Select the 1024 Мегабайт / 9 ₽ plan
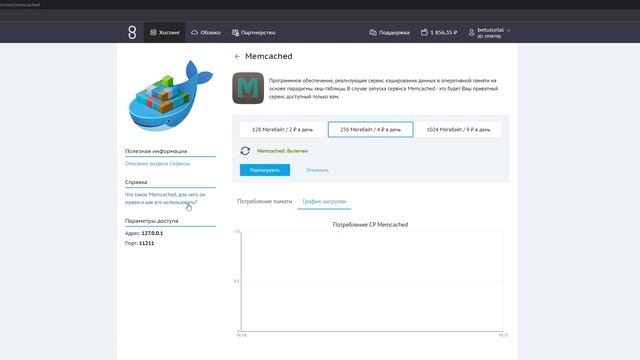This screenshot has height=360, width=640. click(458, 129)
